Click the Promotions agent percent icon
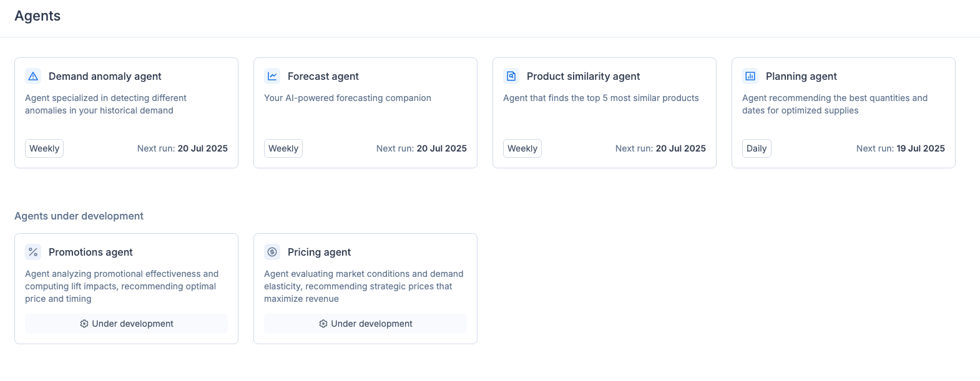This screenshot has height=381, width=980. [33, 252]
